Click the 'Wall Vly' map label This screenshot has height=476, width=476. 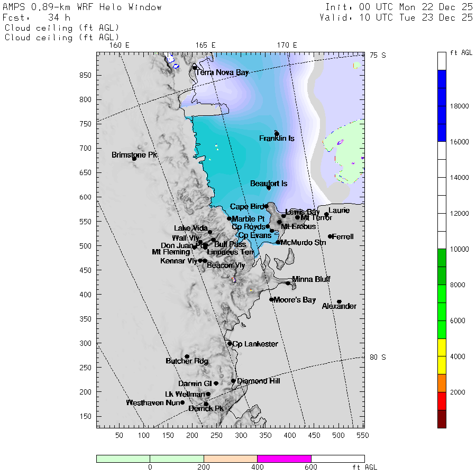pos(186,238)
